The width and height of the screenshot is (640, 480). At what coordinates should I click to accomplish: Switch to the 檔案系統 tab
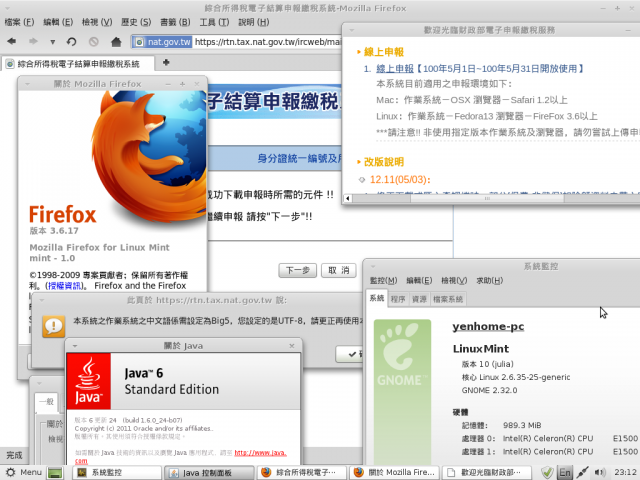coord(448,299)
